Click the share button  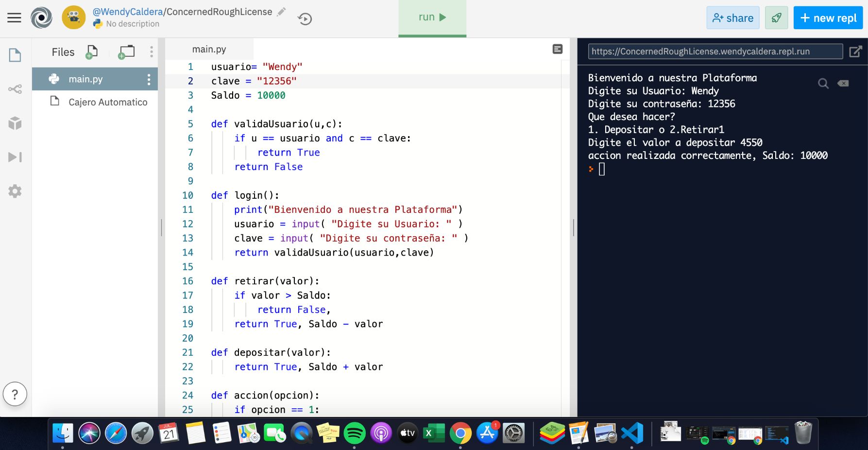tap(732, 18)
